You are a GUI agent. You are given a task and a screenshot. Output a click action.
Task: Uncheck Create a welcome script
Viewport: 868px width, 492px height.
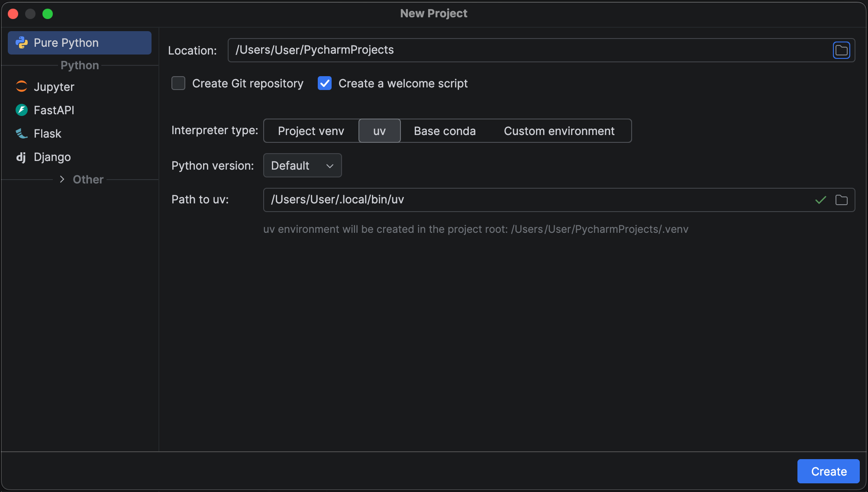pyautogui.click(x=325, y=83)
